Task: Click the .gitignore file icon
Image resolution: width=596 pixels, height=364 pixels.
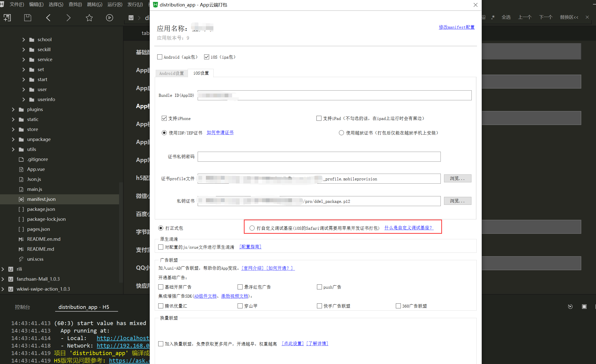Action: click(21, 159)
